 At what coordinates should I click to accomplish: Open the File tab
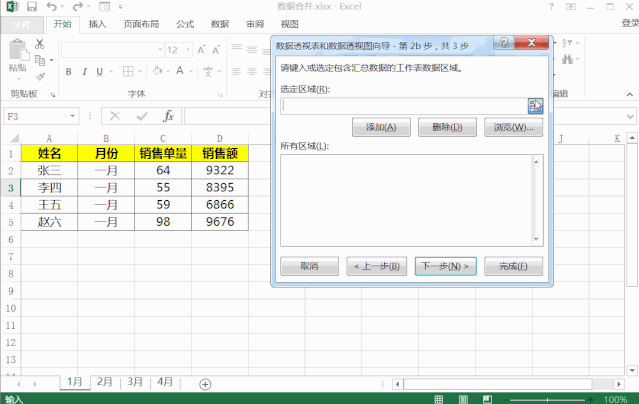pyautogui.click(x=22, y=24)
